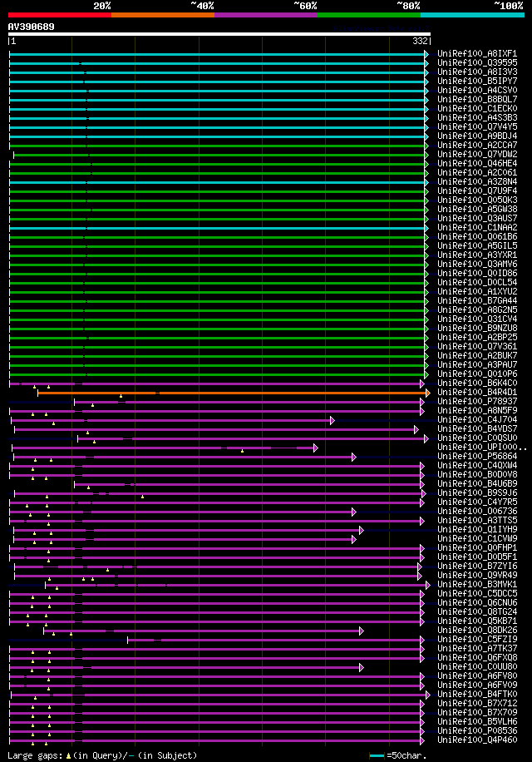Screen dimensions: 532x762
Task: Select label UniRef100_Q7V4Y5
Action: [477, 126]
